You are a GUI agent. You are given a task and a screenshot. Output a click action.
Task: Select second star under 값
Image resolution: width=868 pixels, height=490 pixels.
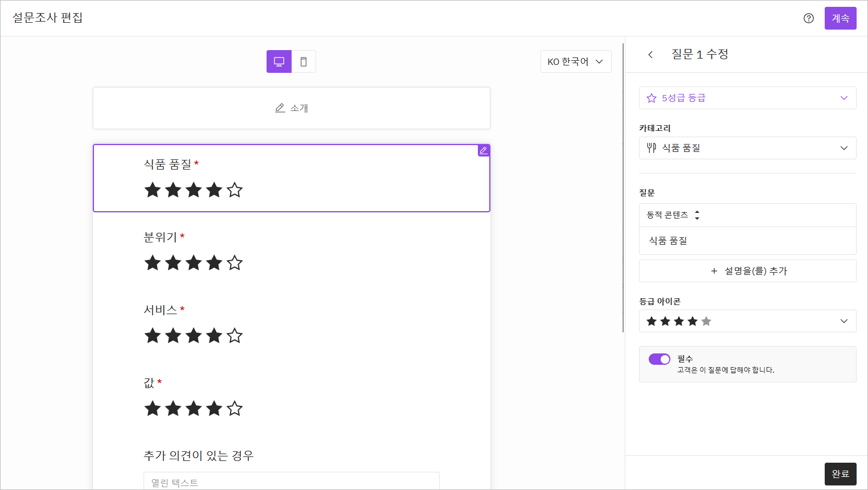coord(173,408)
